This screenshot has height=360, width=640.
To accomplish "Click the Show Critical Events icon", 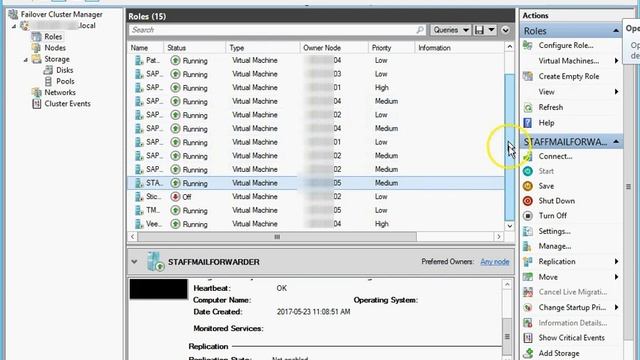I will [x=528, y=338].
